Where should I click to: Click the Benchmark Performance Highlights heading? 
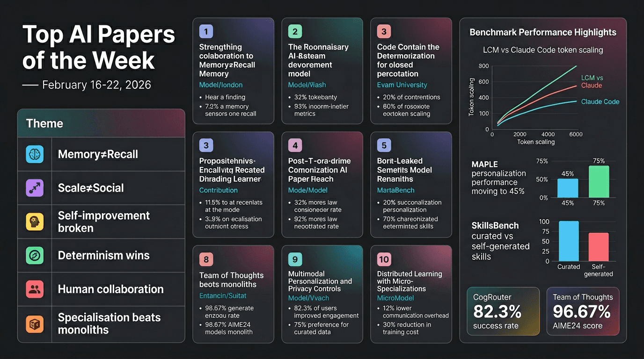pos(542,32)
